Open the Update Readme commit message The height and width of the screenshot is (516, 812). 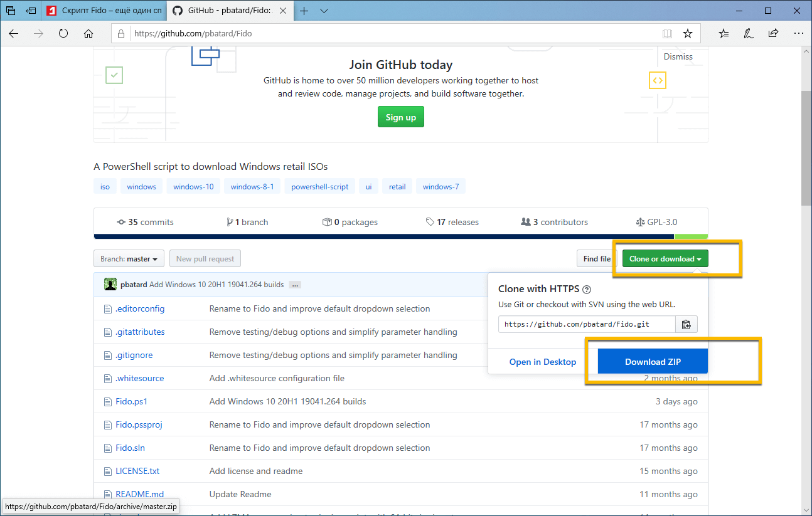240,494
